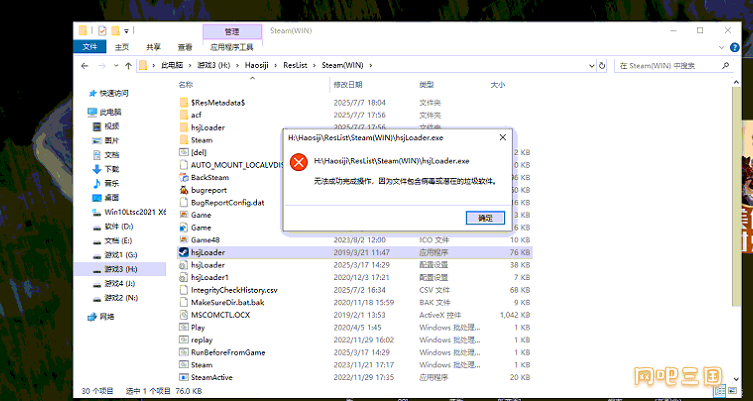Viewport: 753px width, 401px height.
Task: Select RunBeforeFromGame batch file icon
Action: point(183,352)
